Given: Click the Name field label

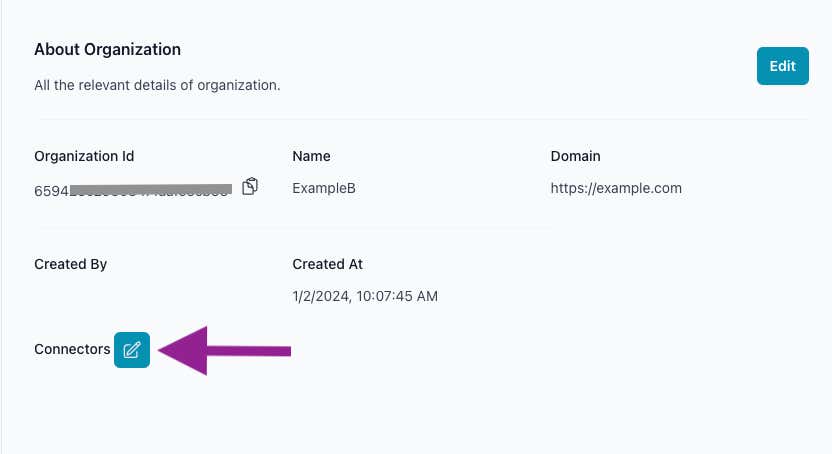Looking at the screenshot, I should [311, 156].
